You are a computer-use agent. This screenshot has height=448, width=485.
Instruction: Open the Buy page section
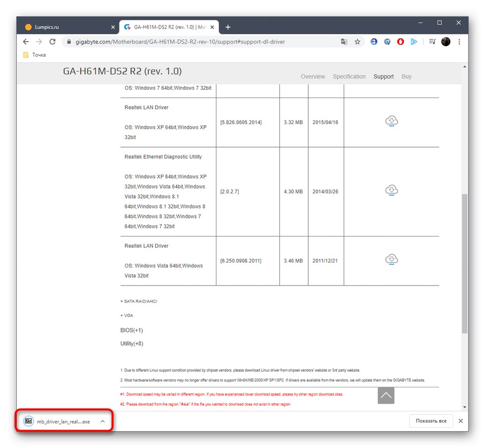click(x=406, y=77)
